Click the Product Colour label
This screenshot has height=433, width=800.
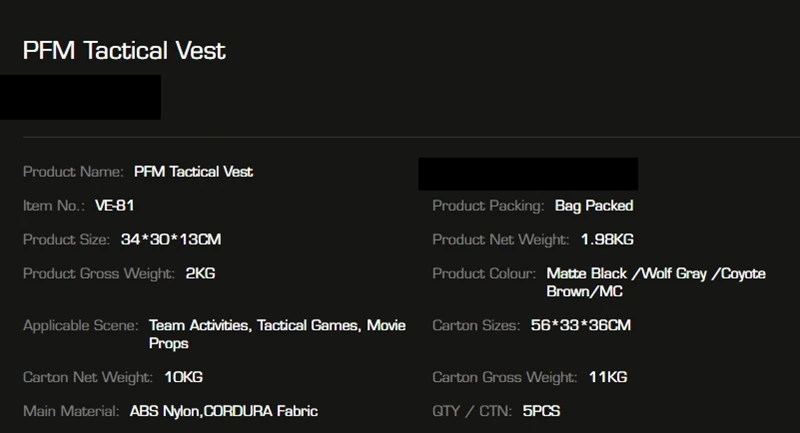tap(485, 273)
